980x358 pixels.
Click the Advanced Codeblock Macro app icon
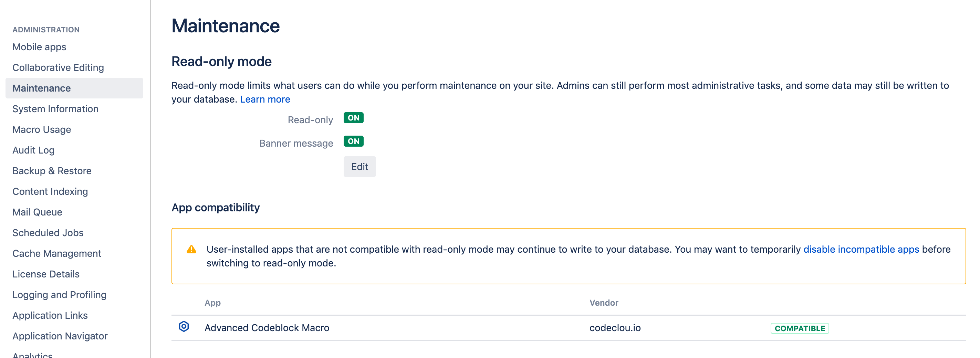[184, 326]
